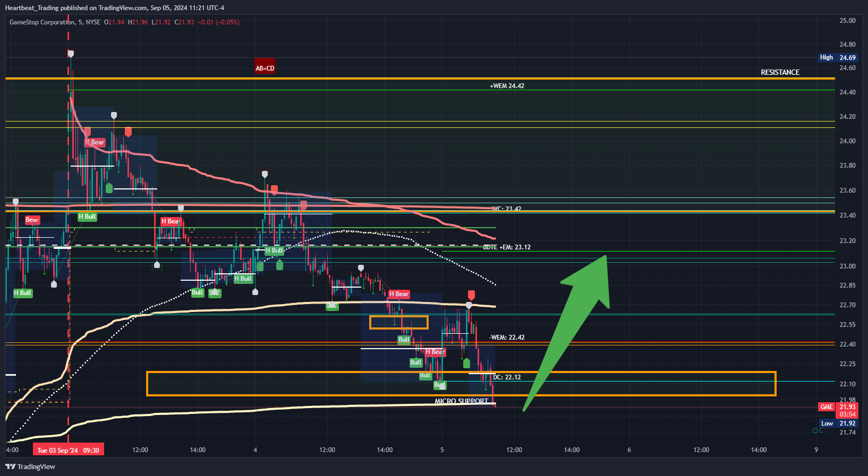Image resolution: width=868 pixels, height=476 pixels.
Task: Click the 24.40 price axis label
Action: coord(847,92)
